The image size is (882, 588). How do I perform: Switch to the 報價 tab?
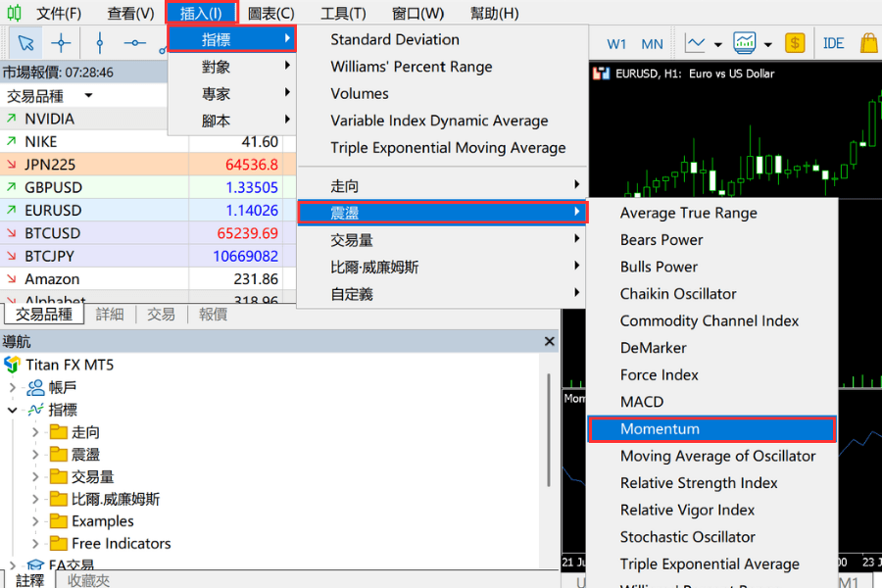point(214,315)
